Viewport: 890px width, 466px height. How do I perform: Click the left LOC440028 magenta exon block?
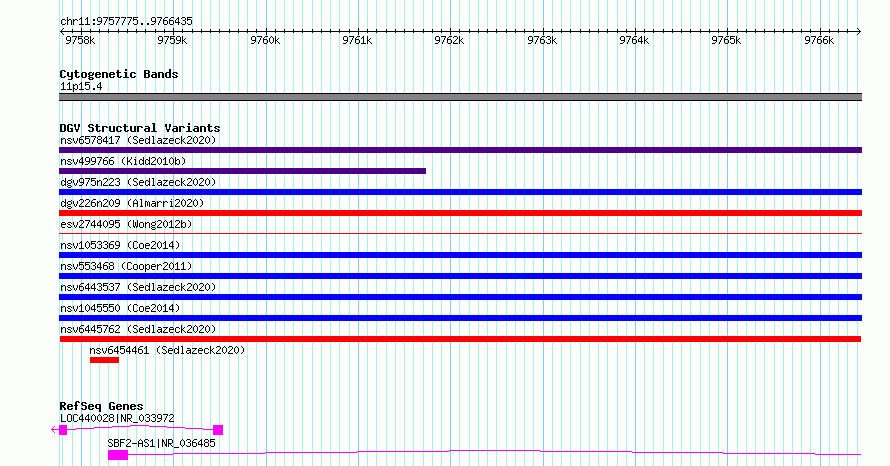point(63,430)
